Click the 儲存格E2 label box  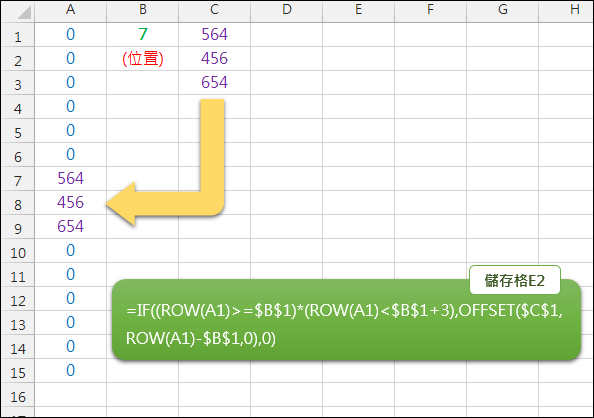coord(515,280)
